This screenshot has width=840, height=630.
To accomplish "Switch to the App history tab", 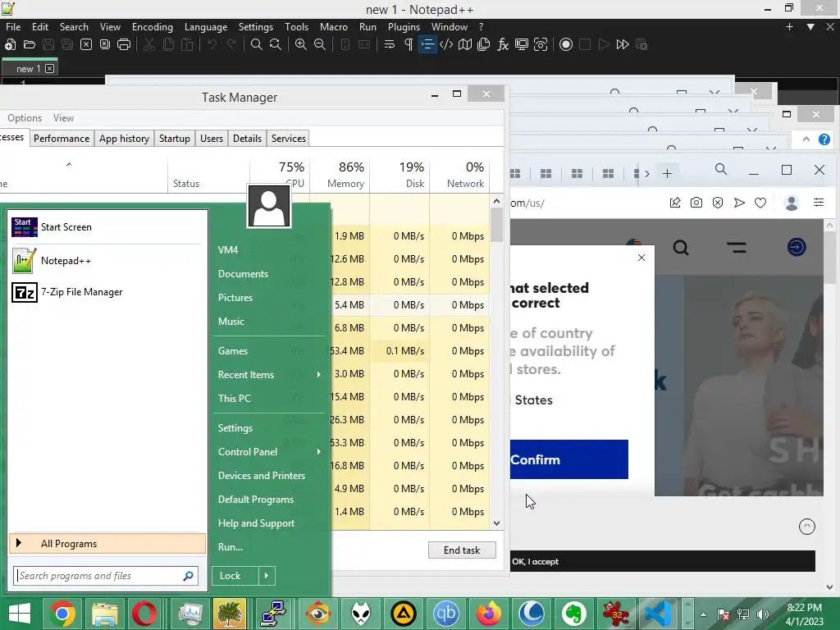I will (x=125, y=138).
